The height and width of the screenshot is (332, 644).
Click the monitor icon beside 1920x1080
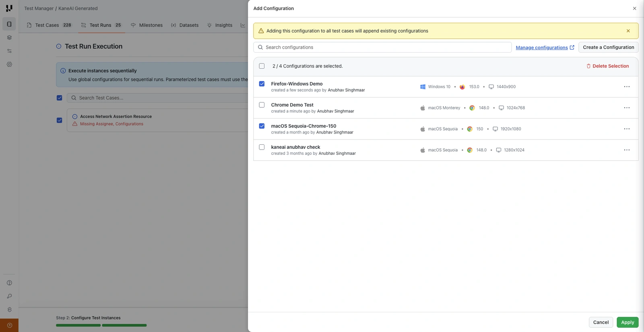tap(495, 129)
